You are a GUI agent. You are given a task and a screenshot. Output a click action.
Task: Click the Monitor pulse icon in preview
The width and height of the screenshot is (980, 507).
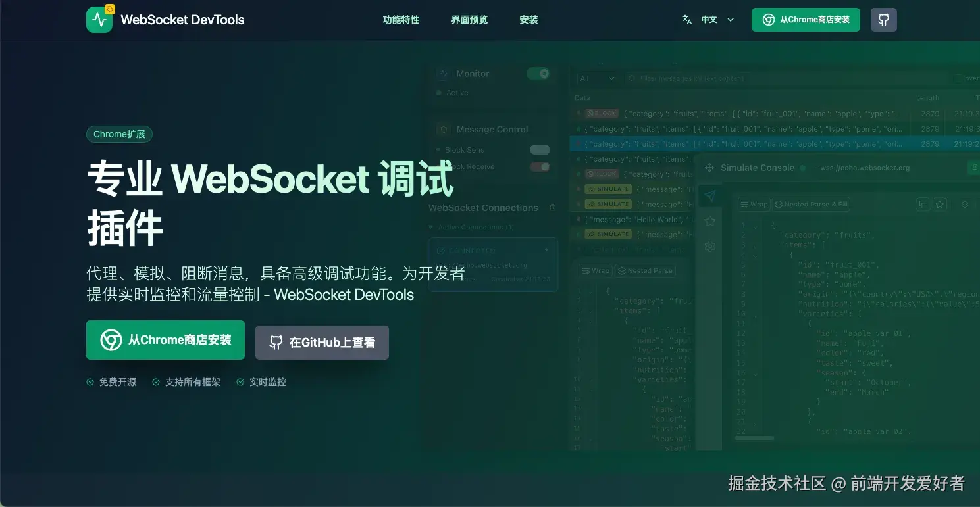444,74
